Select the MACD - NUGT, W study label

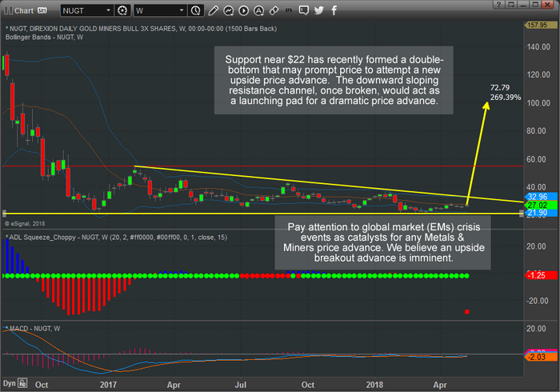click(x=34, y=329)
